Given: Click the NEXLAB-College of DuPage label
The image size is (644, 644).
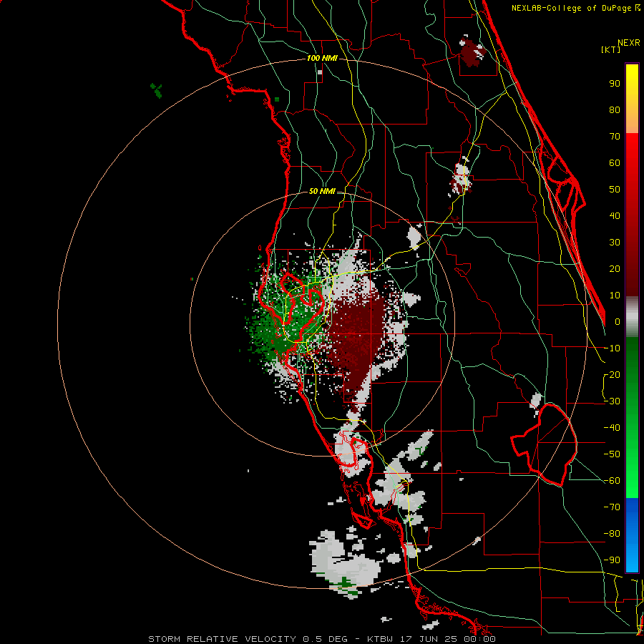Looking at the screenshot, I should pos(575,8).
